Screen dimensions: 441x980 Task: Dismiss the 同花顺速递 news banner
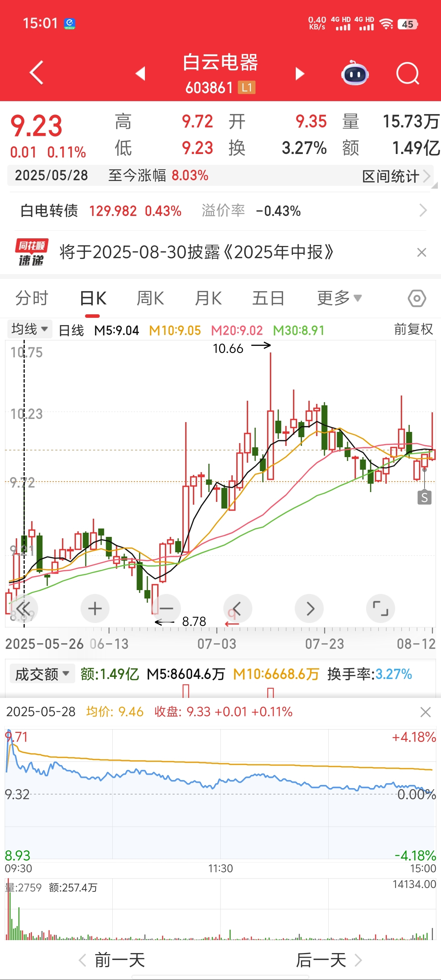pyautogui.click(x=422, y=252)
